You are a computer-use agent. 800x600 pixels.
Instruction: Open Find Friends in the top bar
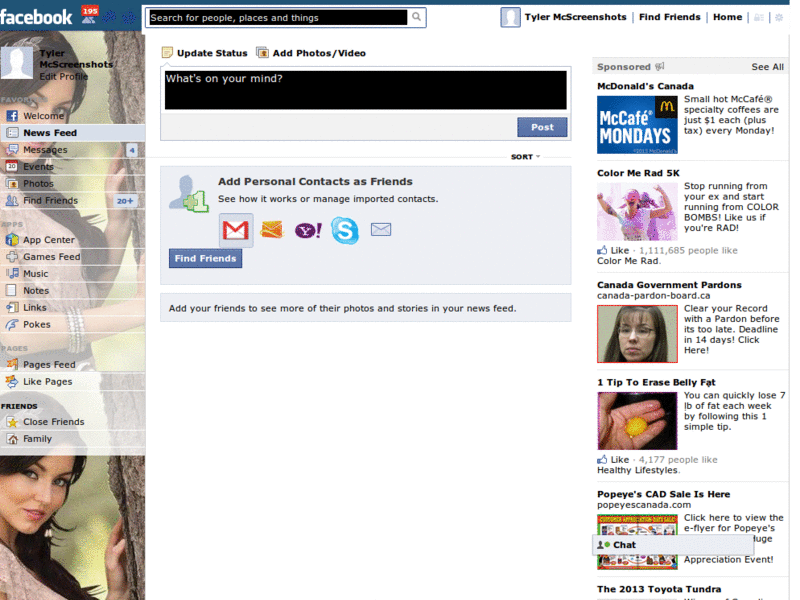[x=669, y=17]
